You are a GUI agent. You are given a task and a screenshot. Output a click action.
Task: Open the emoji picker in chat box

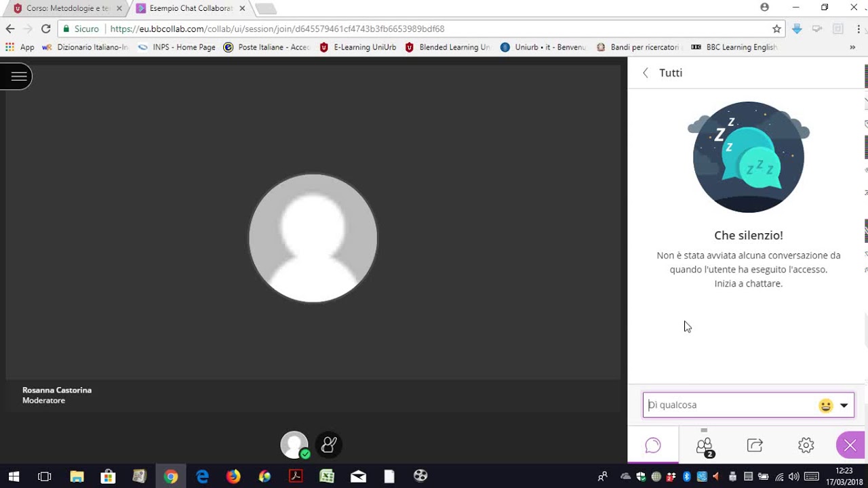(x=825, y=405)
